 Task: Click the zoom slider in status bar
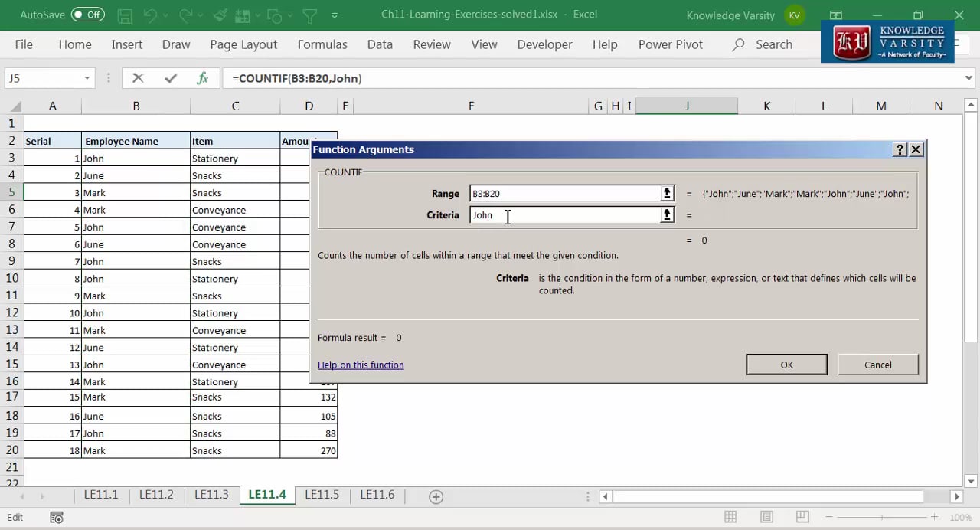(x=880, y=518)
